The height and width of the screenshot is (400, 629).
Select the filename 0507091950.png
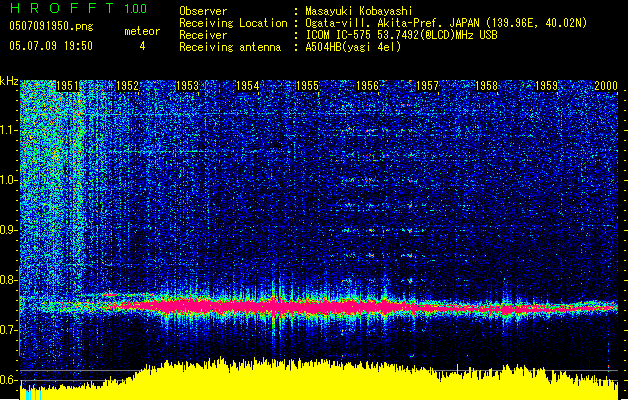click(51, 27)
